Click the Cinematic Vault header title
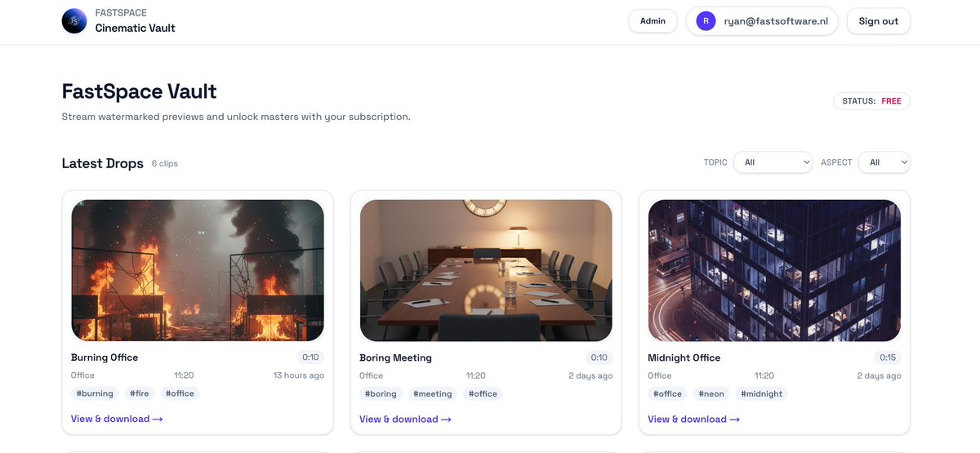The image size is (980, 453). click(136, 28)
